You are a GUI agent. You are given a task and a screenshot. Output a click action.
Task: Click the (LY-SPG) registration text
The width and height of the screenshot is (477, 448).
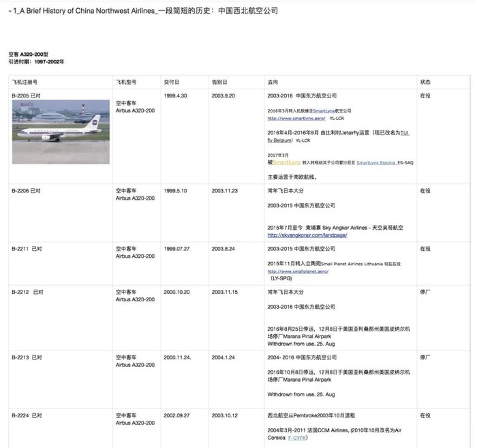pyautogui.click(x=281, y=278)
